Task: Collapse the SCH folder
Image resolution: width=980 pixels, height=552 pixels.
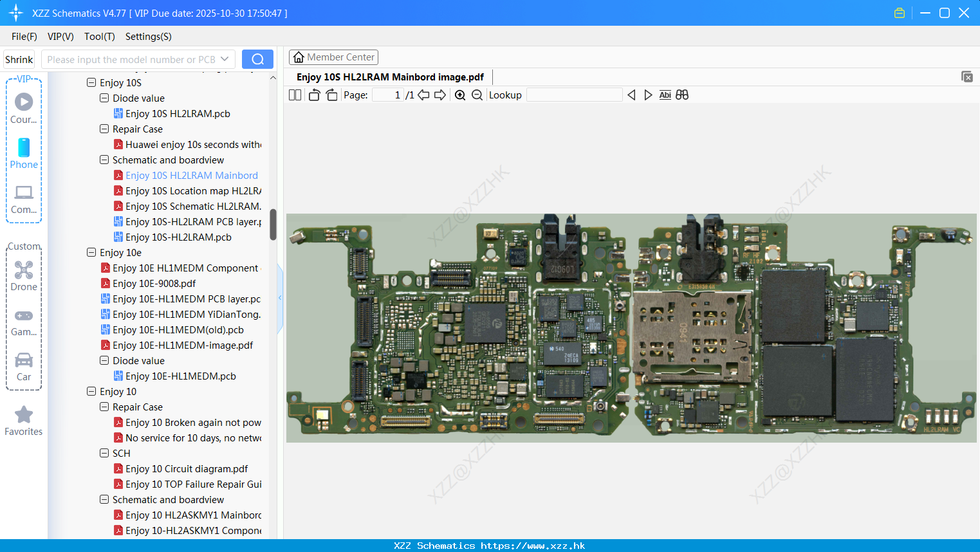Action: pyautogui.click(x=104, y=453)
